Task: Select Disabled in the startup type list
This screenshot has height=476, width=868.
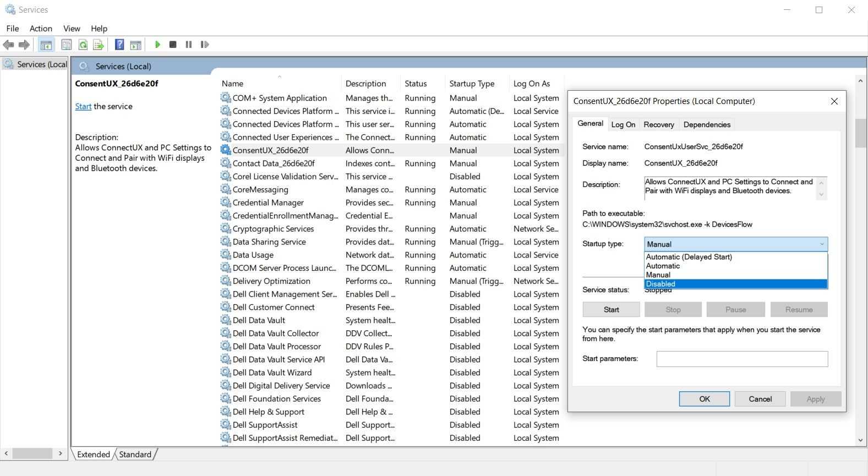Action: [735, 284]
